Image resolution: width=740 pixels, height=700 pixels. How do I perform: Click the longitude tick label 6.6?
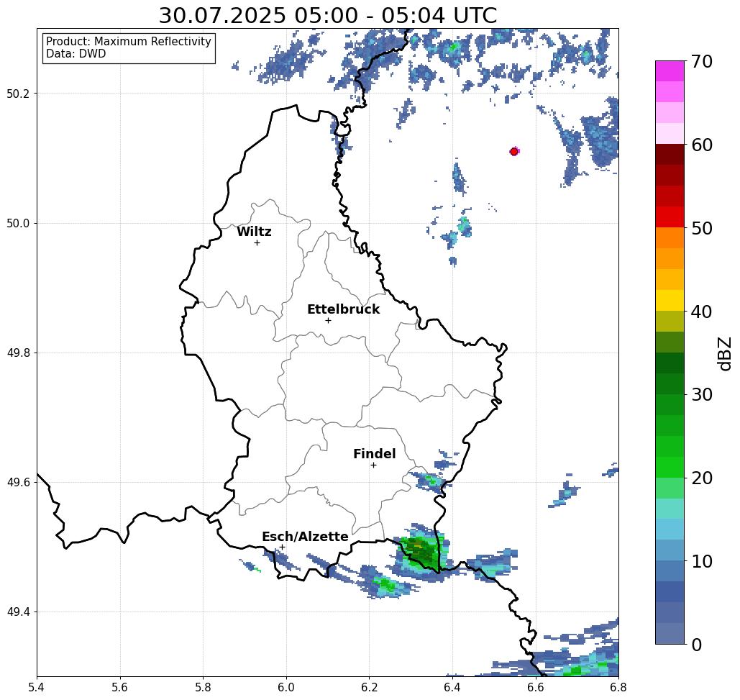(x=536, y=687)
